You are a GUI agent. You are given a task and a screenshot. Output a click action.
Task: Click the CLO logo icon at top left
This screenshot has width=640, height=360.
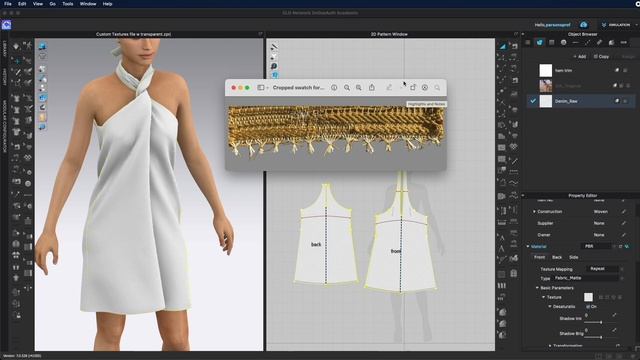point(6,25)
